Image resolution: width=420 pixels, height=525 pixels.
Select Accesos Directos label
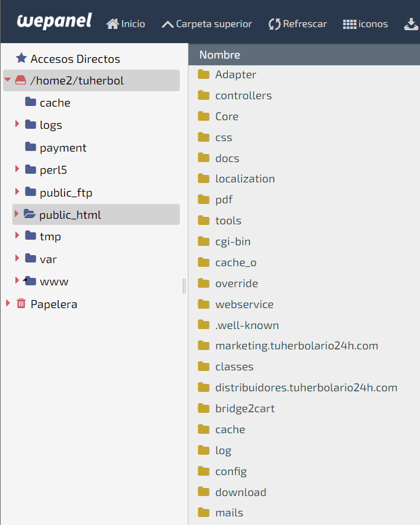(x=75, y=59)
